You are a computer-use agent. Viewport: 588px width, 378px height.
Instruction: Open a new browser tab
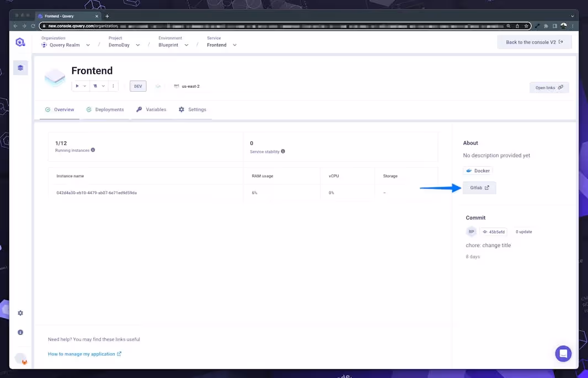pyautogui.click(x=107, y=16)
